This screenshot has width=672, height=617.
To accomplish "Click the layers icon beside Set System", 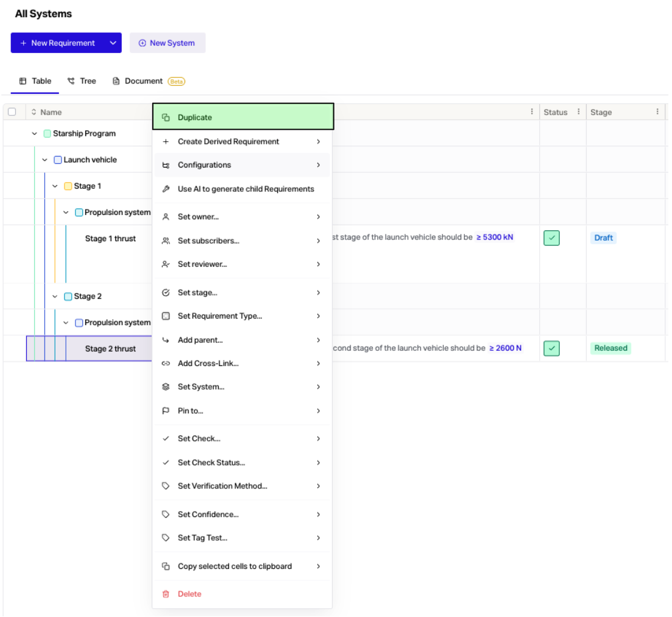I will [x=166, y=387].
